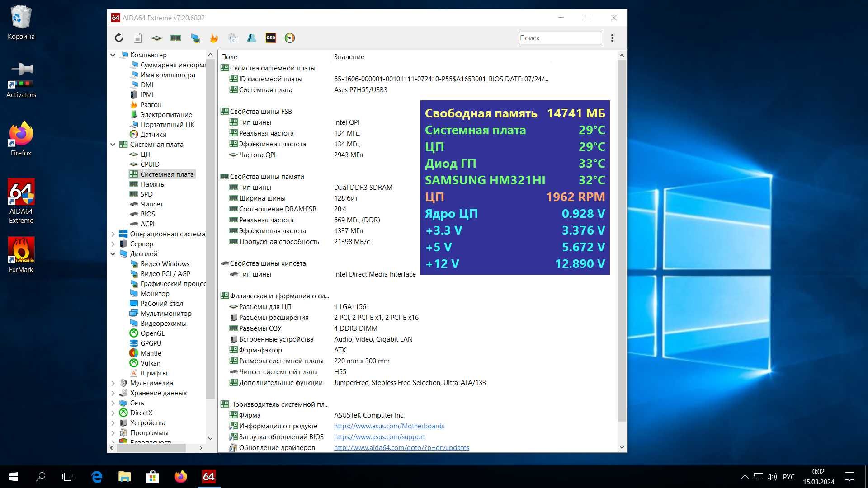
Task: Click the ASUS Motherboards product link
Action: point(389,426)
